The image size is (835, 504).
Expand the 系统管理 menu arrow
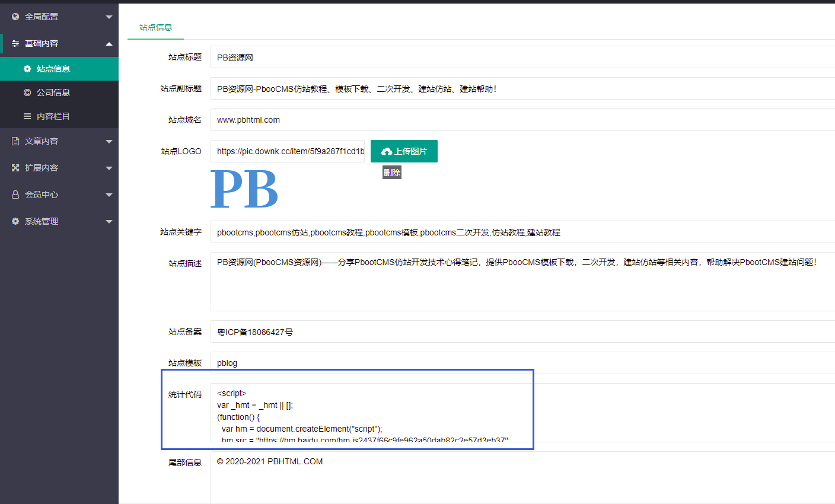109,222
